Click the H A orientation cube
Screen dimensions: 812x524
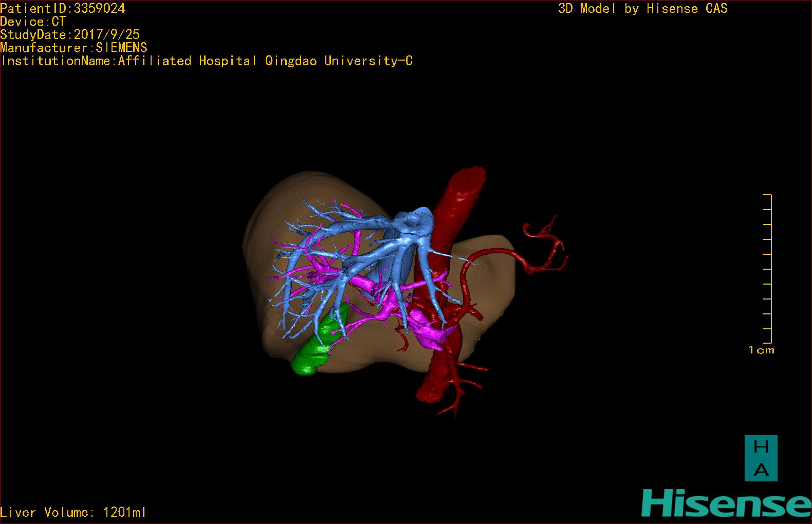761,458
